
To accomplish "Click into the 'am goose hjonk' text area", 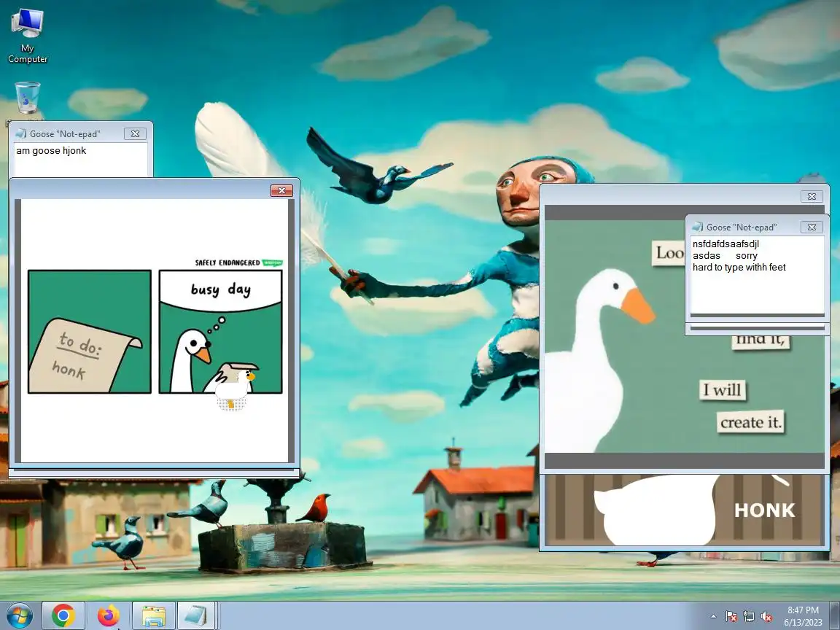I will [x=80, y=158].
